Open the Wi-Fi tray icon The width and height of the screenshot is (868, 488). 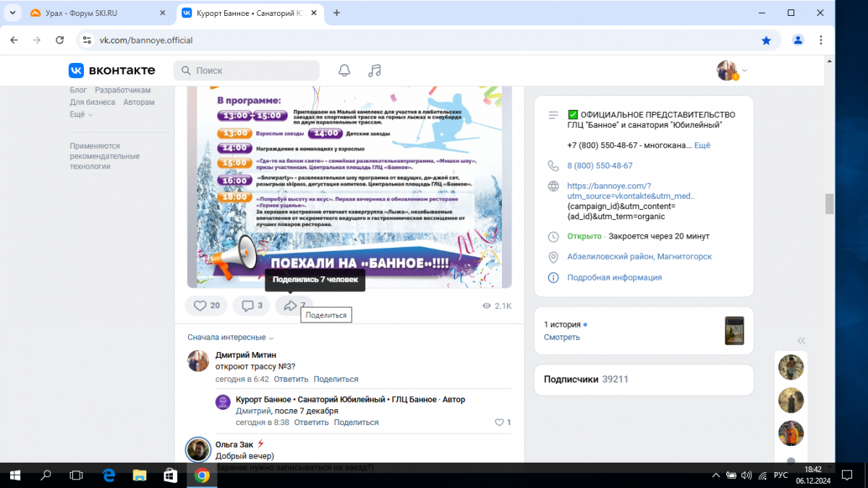tap(762, 476)
